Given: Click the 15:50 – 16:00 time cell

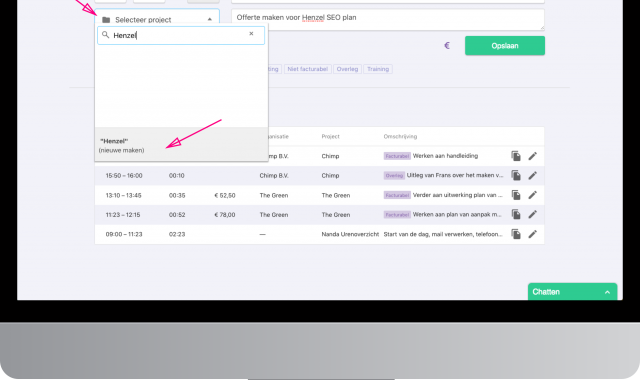Looking at the screenshot, I should [124, 176].
